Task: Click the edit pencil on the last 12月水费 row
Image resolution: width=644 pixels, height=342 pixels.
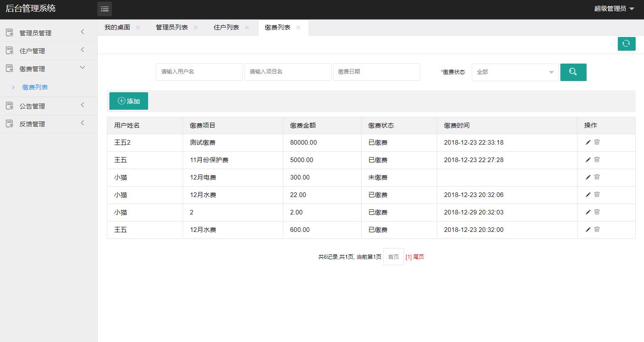Action: point(587,229)
